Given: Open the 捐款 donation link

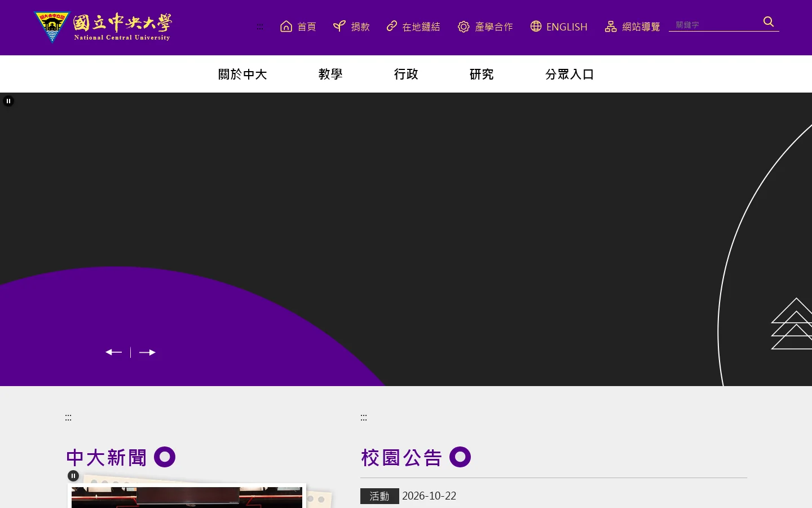Looking at the screenshot, I should [351, 27].
